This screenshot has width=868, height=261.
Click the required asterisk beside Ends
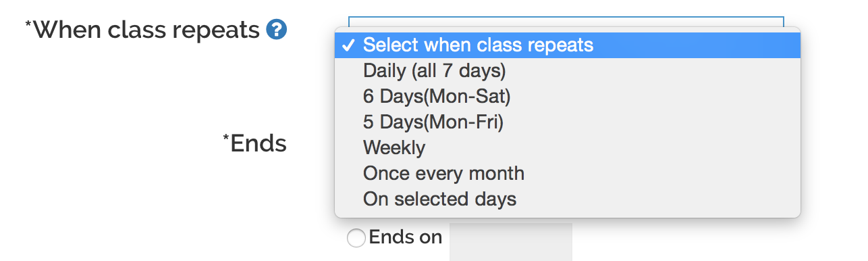click(x=226, y=139)
